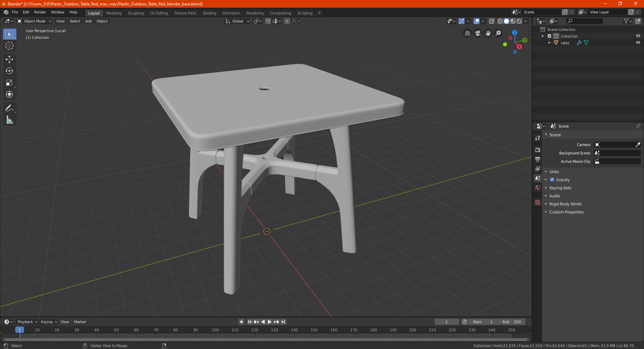Open the Output properties tab
This screenshot has height=349, width=644.
point(538,159)
